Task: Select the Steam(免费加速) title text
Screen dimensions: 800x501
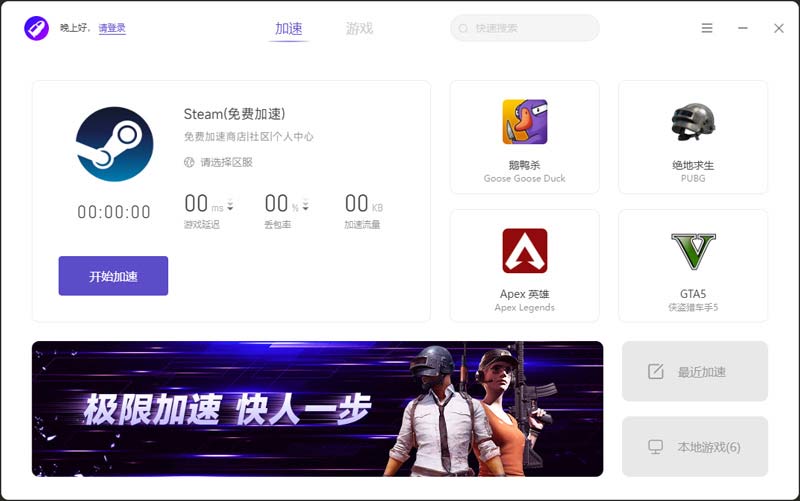Action: coord(234,114)
